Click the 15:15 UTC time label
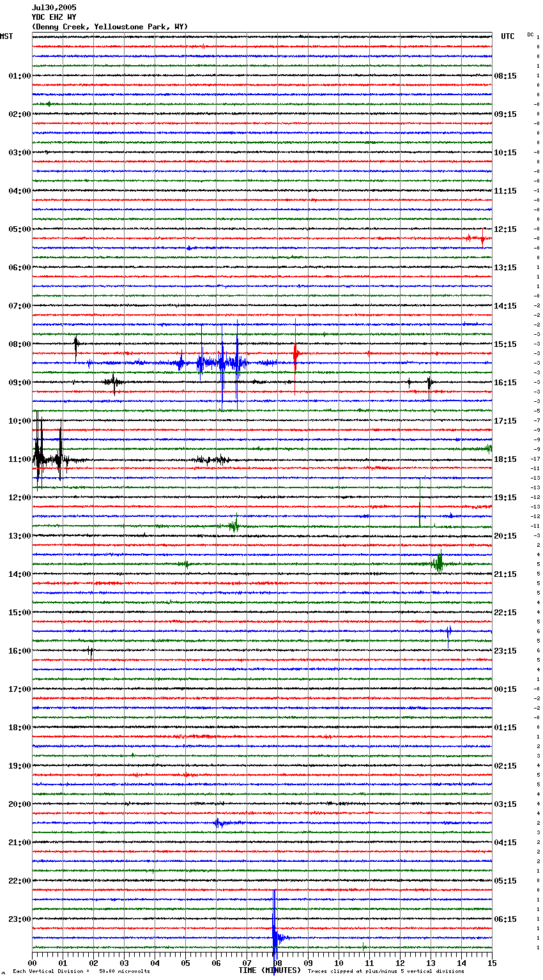This screenshot has height=980, width=543. (x=505, y=344)
